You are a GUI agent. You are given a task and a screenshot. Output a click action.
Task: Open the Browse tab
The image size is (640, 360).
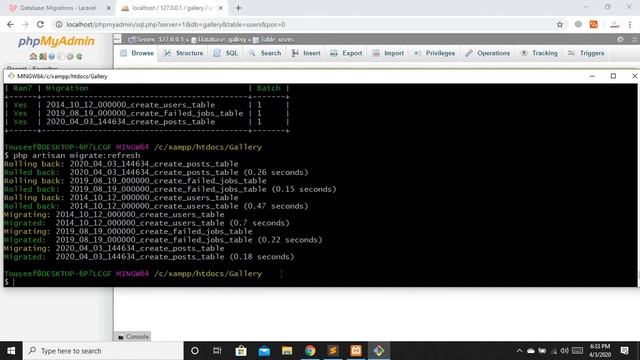[137, 53]
